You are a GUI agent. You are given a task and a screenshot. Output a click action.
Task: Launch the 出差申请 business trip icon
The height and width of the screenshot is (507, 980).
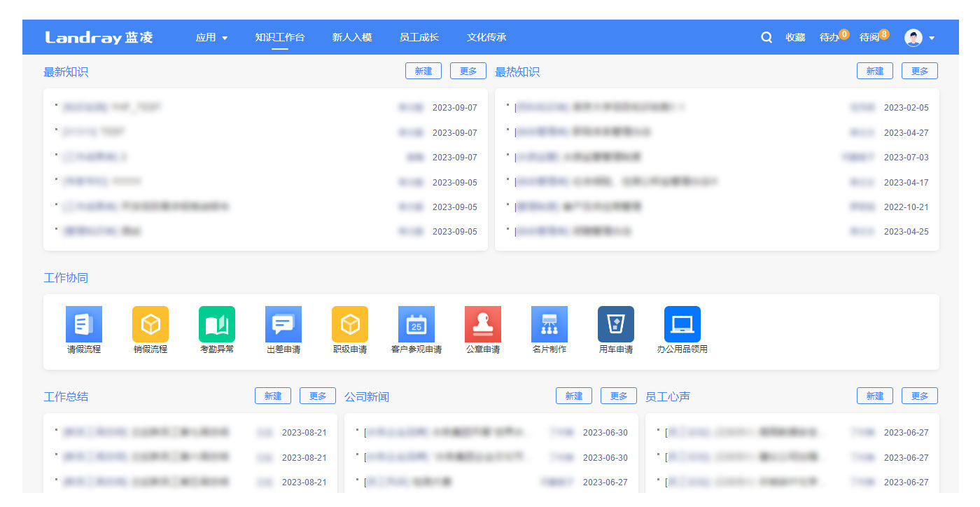[283, 324]
